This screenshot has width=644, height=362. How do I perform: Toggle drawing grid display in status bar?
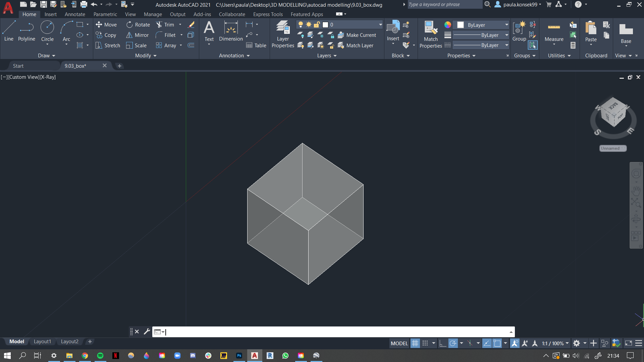click(415, 343)
